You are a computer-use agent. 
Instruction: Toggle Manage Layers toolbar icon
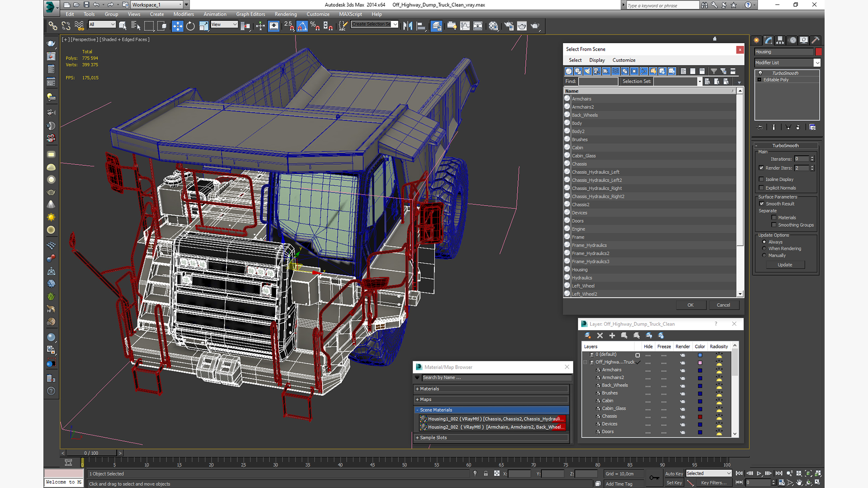[x=436, y=26]
